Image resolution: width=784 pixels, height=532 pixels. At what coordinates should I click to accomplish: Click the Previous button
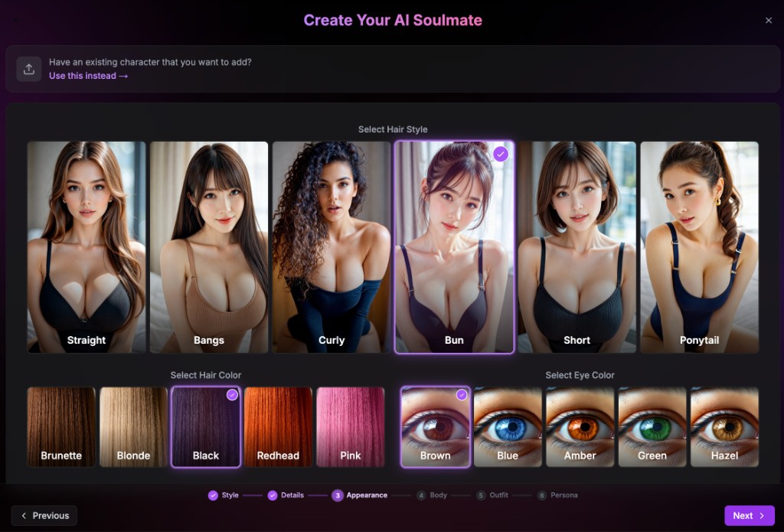(44, 515)
